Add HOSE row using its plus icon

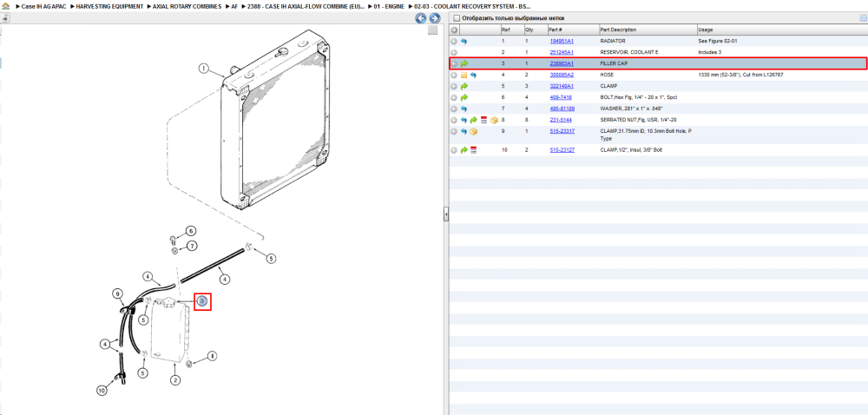click(x=454, y=75)
